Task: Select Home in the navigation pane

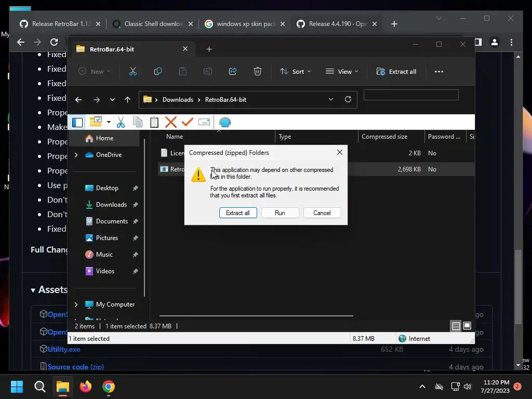Action: tap(104, 138)
